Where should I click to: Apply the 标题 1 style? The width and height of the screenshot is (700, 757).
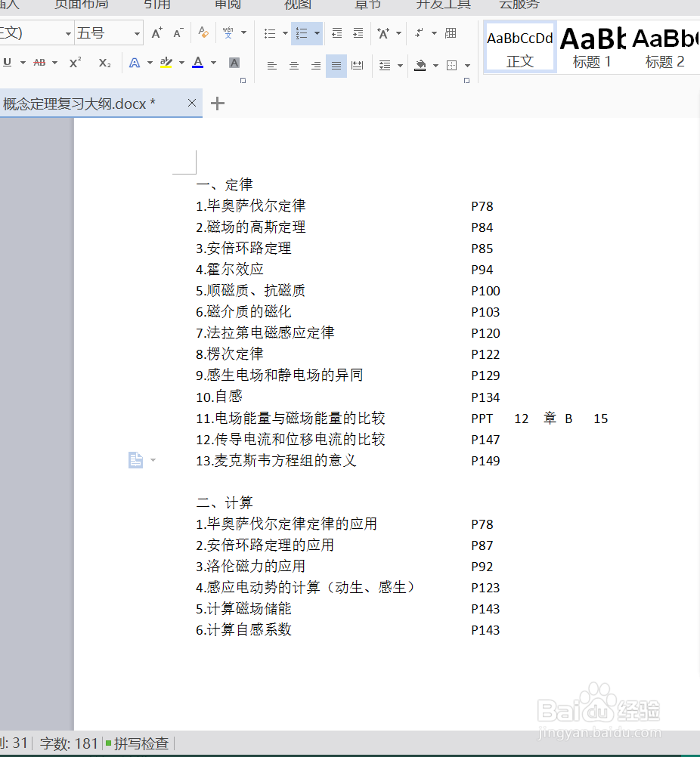coord(592,47)
